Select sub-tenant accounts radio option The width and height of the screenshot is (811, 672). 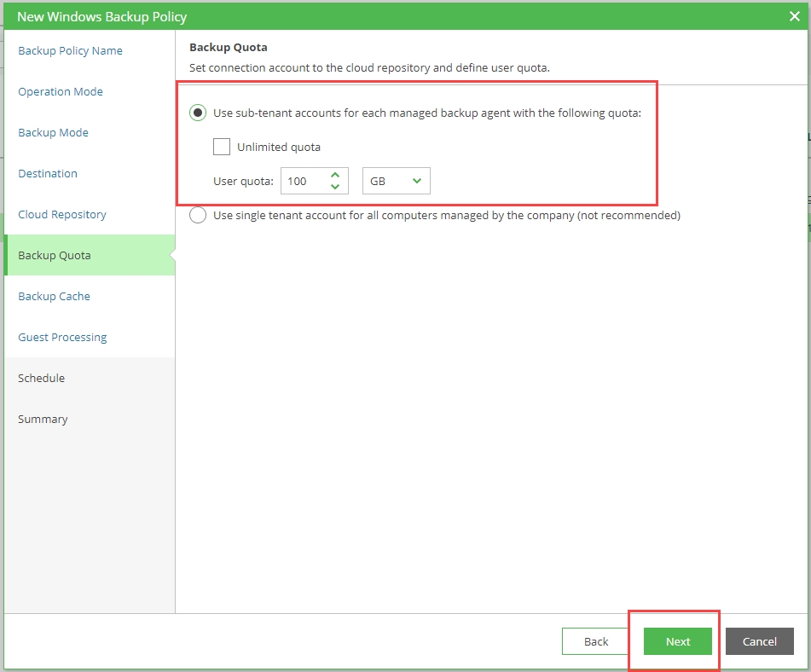[x=198, y=113]
